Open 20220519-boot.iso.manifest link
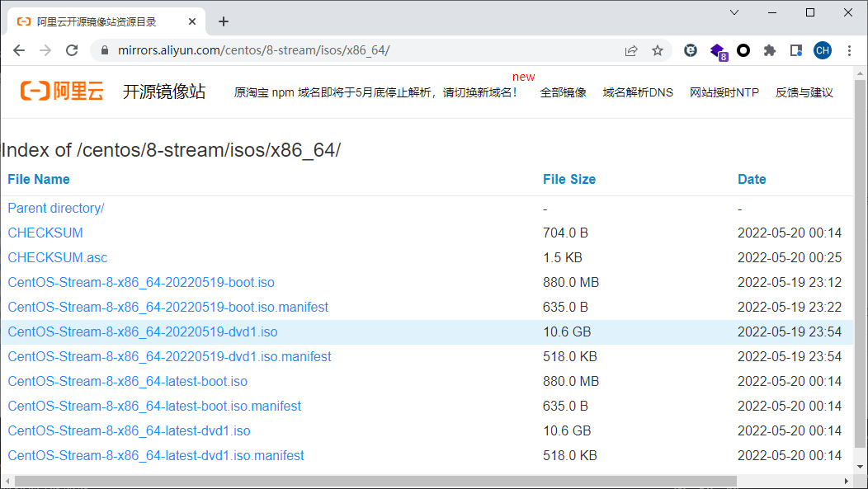The width and height of the screenshot is (868, 489). coord(167,307)
